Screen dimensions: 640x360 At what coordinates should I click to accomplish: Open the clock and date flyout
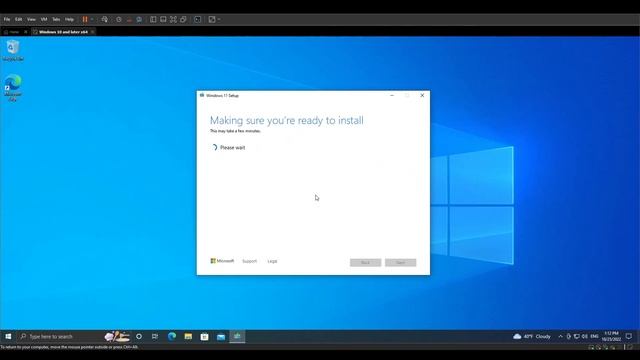pos(611,336)
